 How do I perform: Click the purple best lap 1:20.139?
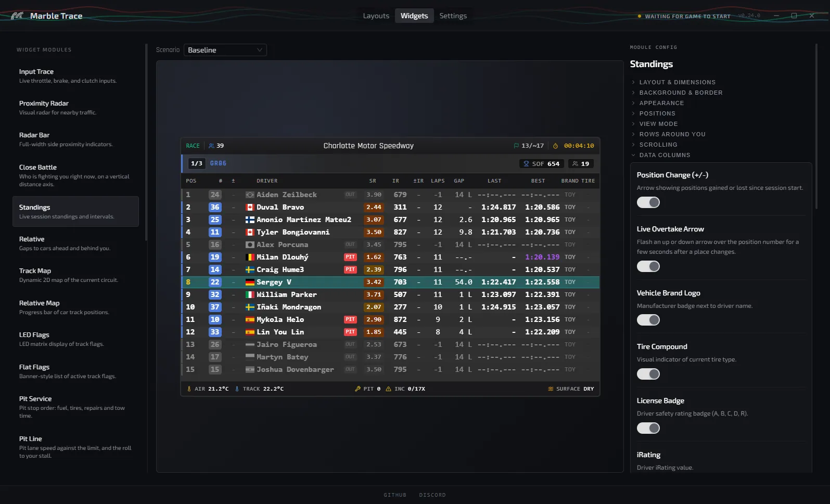click(542, 257)
